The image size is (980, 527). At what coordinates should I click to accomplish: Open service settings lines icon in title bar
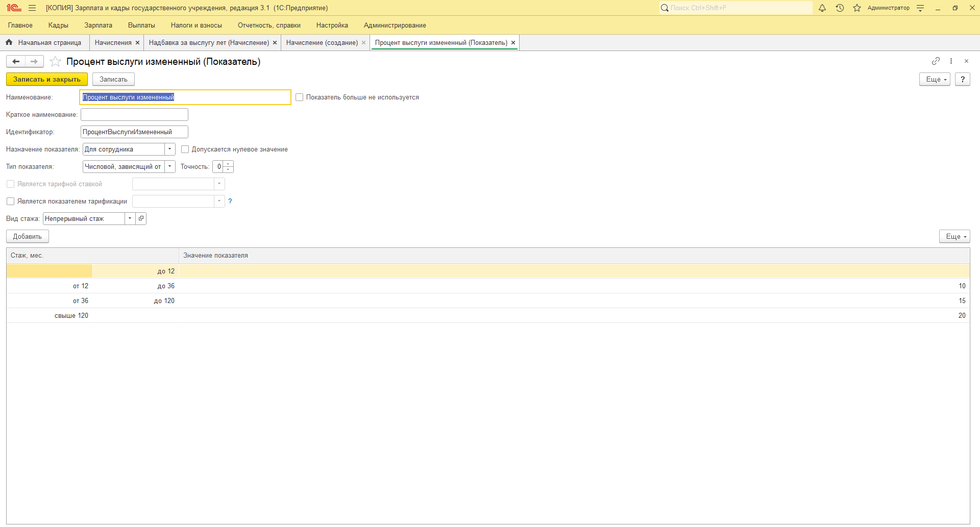point(920,8)
